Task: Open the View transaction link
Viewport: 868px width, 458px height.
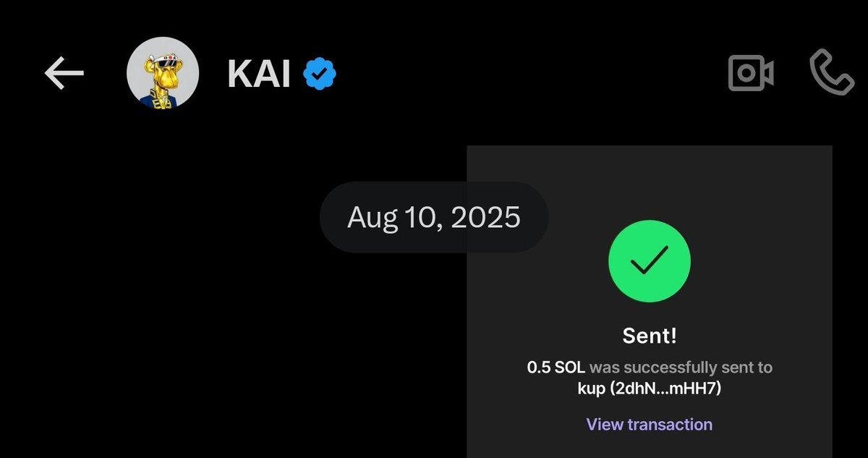Action: tap(649, 424)
